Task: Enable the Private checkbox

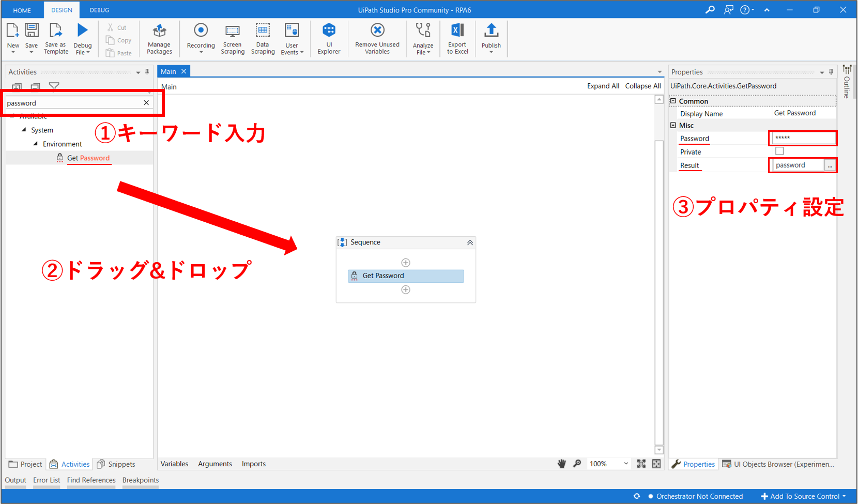Action: coord(779,151)
